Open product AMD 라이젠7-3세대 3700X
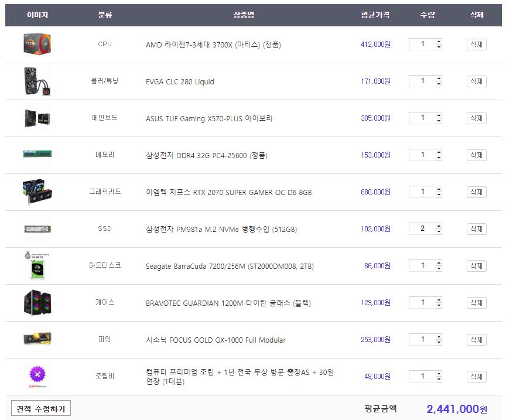Image resolution: width=506 pixels, height=420 pixels. coord(213,45)
